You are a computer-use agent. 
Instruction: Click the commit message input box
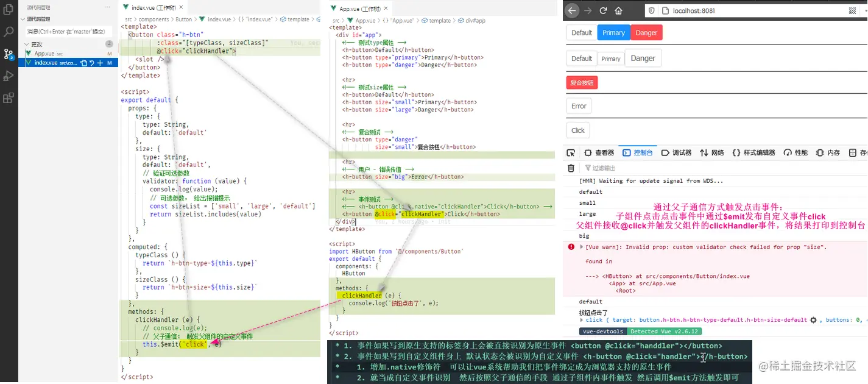[68, 31]
